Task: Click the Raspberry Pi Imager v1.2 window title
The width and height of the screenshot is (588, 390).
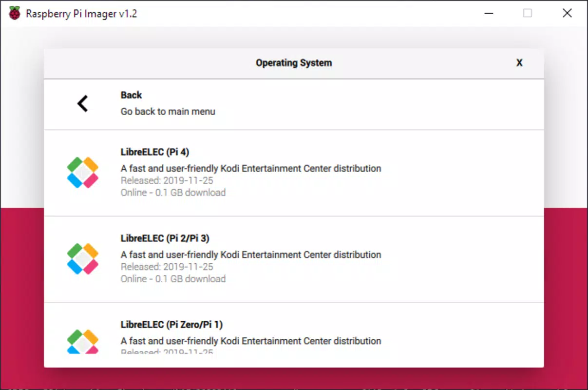Action: (81, 14)
